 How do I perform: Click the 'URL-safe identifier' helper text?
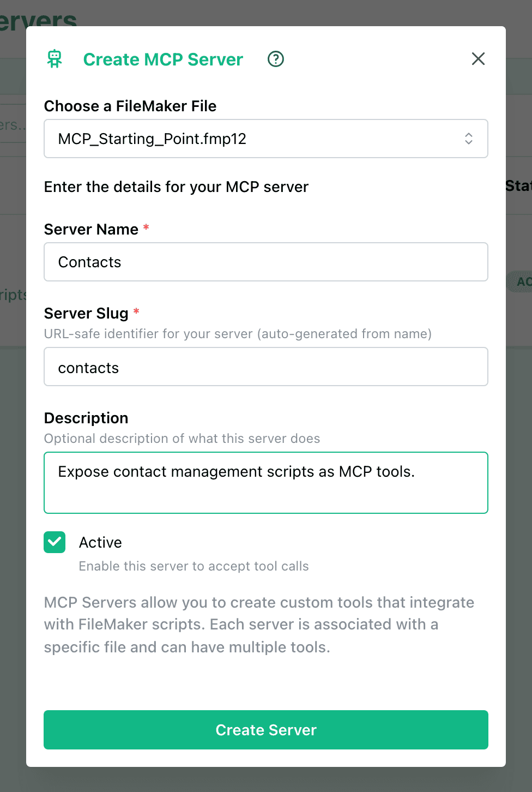[x=238, y=334]
